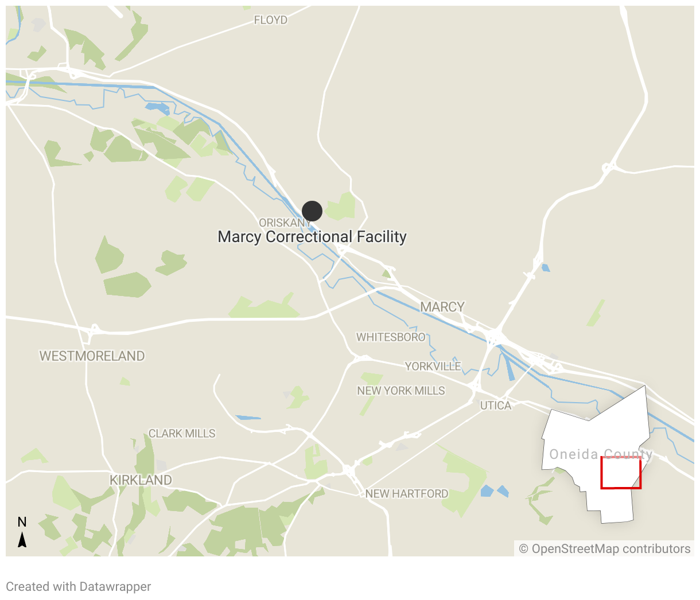Click the CLARK MILLS label

tap(182, 434)
